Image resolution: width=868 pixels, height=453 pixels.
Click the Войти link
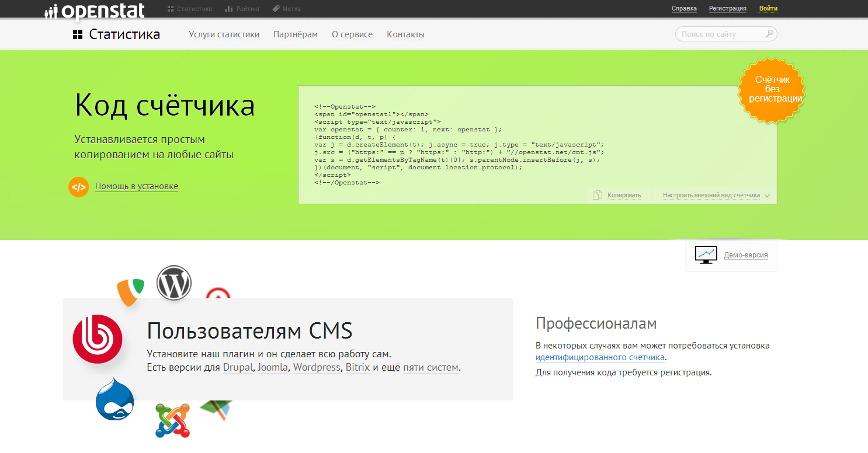pos(768,9)
